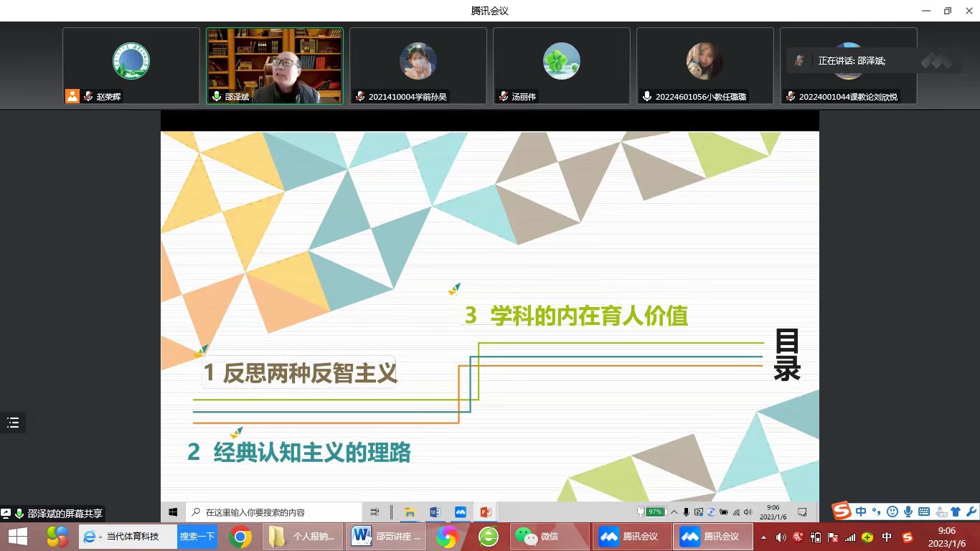
Task: Select 邵泽斌's video thumbnail
Action: (275, 66)
